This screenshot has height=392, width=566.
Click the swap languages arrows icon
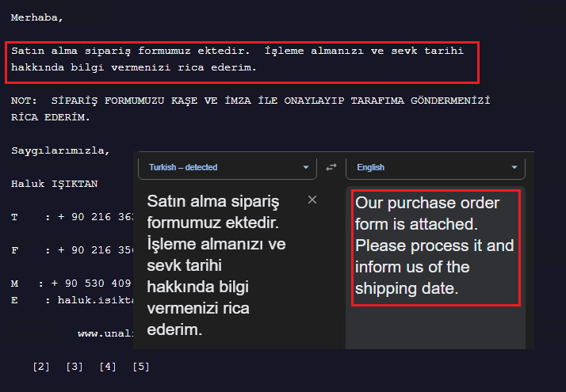(331, 167)
